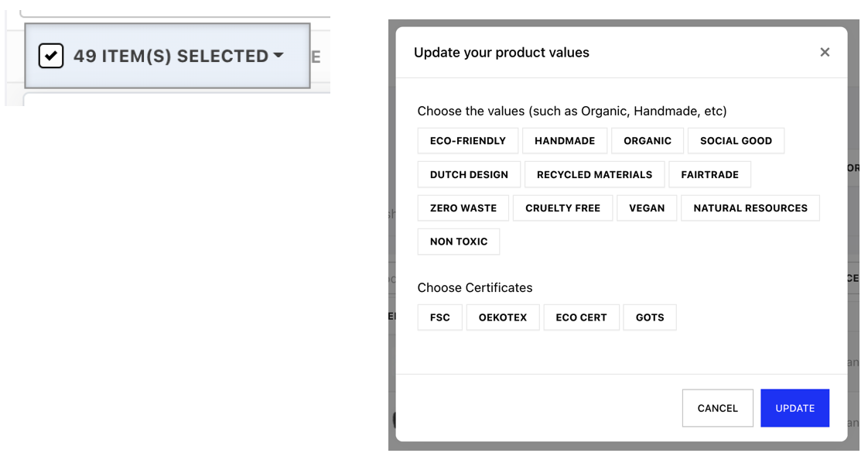Toggle the Eco-Friendly value tag
Image resolution: width=868 pixels, height=460 pixels.
pyautogui.click(x=467, y=141)
